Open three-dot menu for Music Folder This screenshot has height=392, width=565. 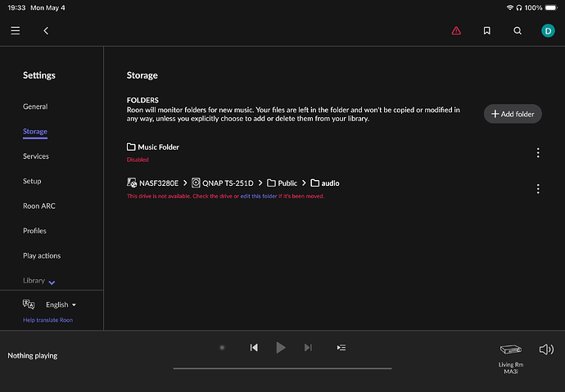538,152
